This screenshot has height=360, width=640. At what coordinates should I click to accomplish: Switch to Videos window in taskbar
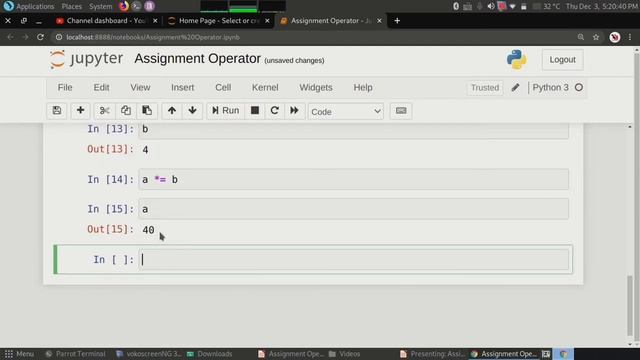[344, 354]
